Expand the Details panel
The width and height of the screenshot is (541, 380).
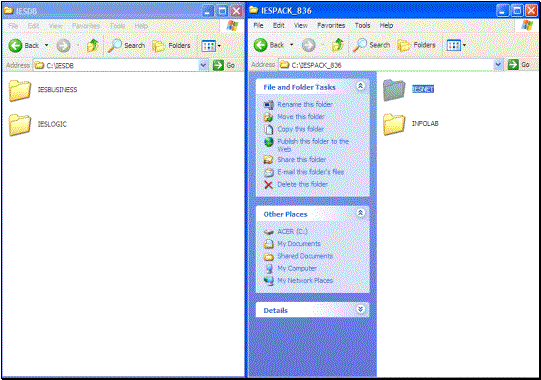point(361,309)
